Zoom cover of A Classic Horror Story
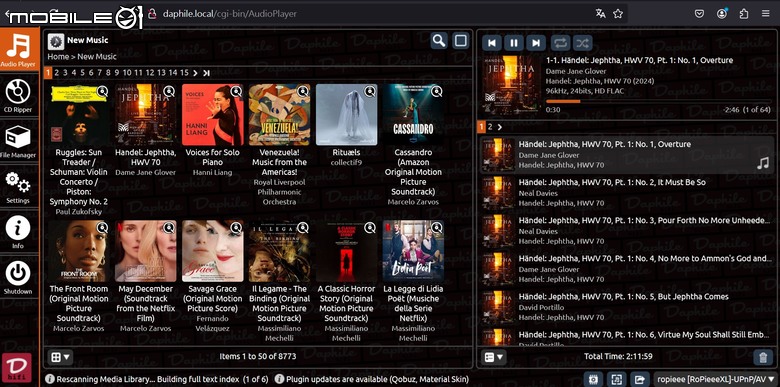 pos(370,228)
